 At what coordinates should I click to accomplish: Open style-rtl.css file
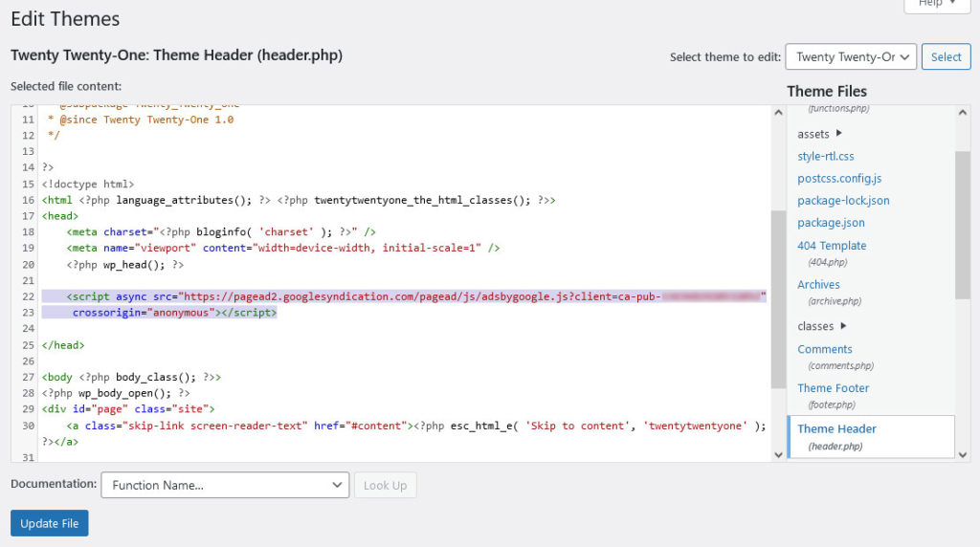pos(826,156)
